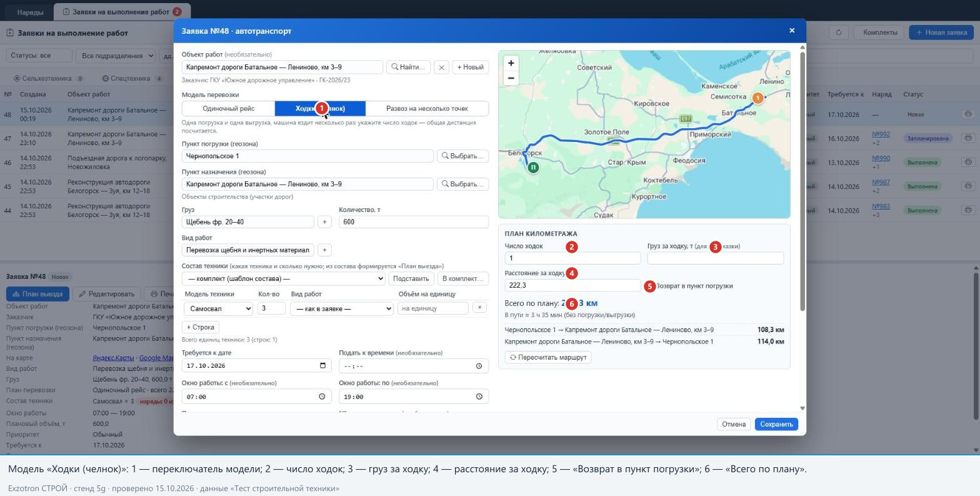Screen dimensions: 980x496
Task: Zoom in on the route map
Action: coord(511,63)
